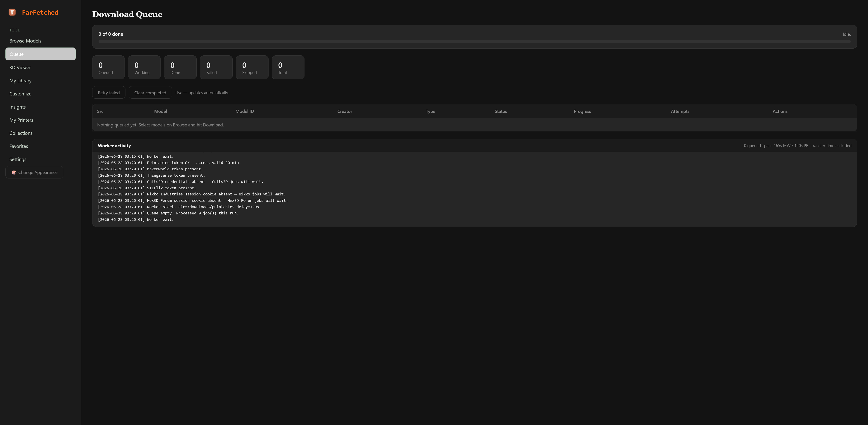Viewport: 868px width, 425px height.
Task: Click log line 'Worker start. dir=/downloads/printables'
Action: point(178,207)
